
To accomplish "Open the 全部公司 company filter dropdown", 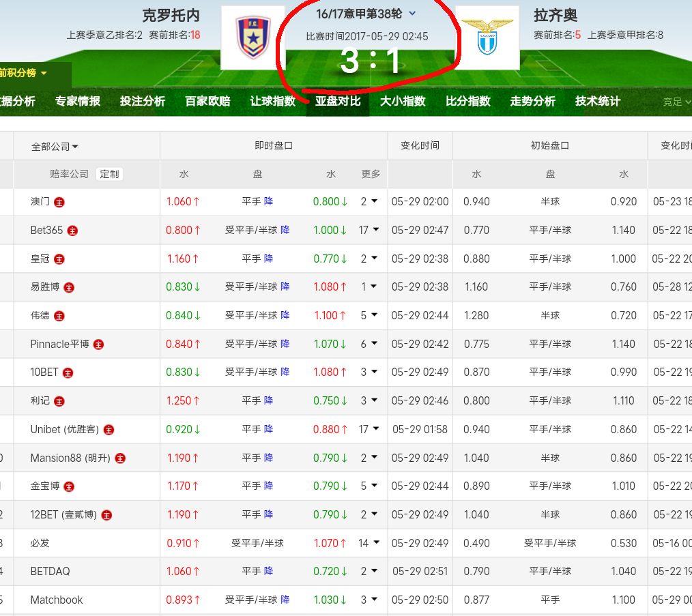I will coord(55,147).
